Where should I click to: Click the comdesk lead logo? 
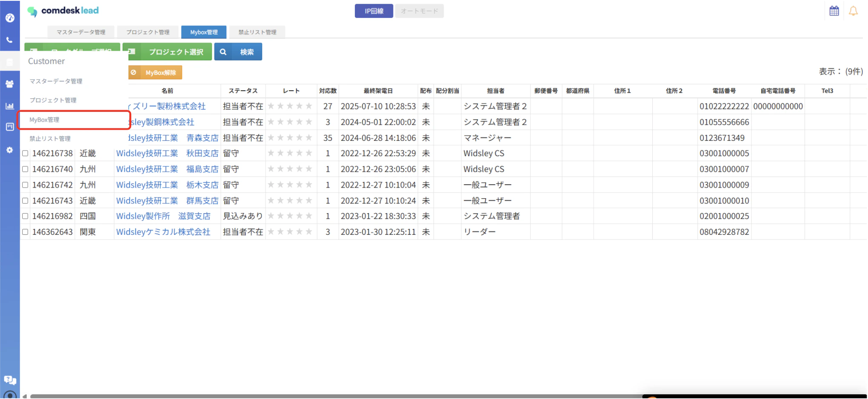pos(63,11)
